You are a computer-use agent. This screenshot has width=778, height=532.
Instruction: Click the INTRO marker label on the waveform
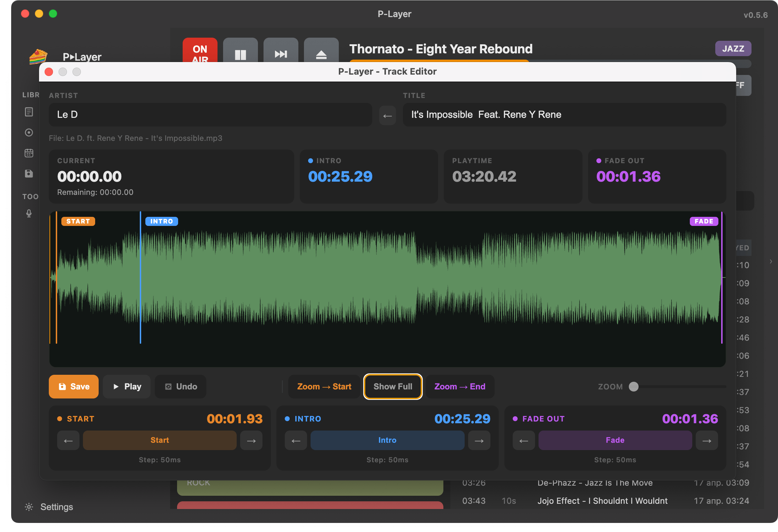pyautogui.click(x=161, y=221)
